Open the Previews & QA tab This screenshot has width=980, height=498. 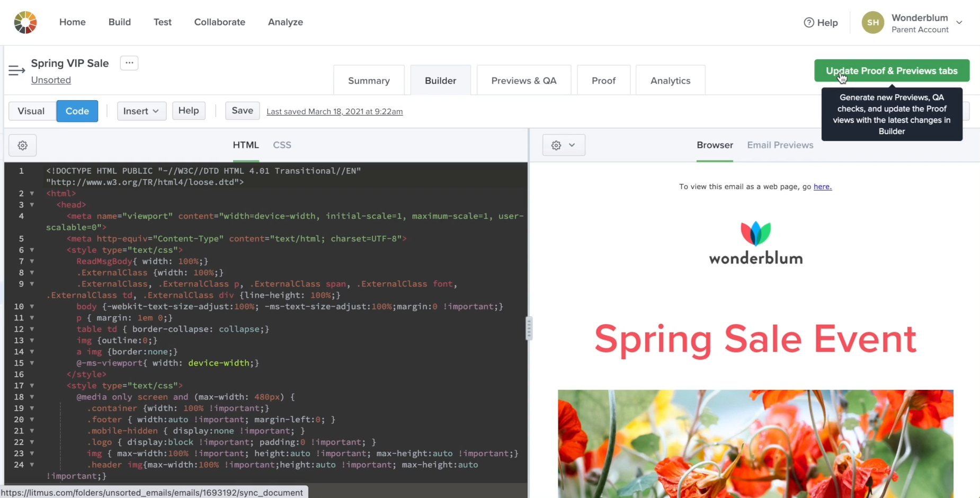pos(523,81)
